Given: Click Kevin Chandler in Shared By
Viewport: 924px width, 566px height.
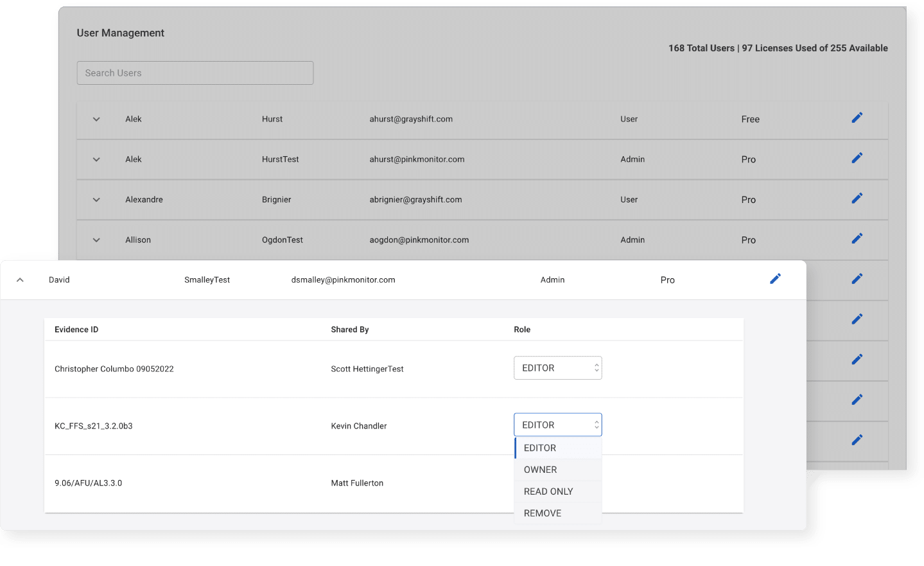Looking at the screenshot, I should tap(359, 427).
